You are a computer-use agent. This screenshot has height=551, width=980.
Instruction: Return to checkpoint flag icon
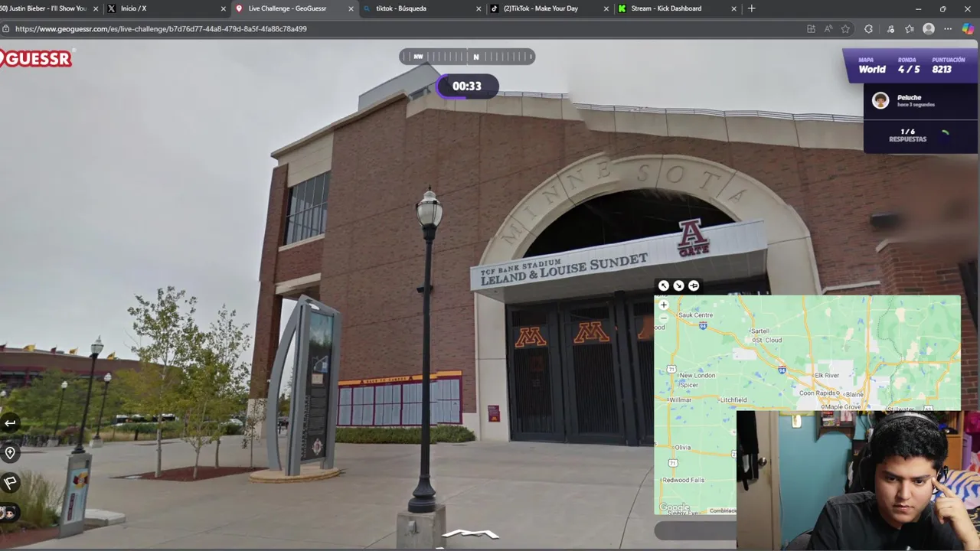(x=10, y=483)
